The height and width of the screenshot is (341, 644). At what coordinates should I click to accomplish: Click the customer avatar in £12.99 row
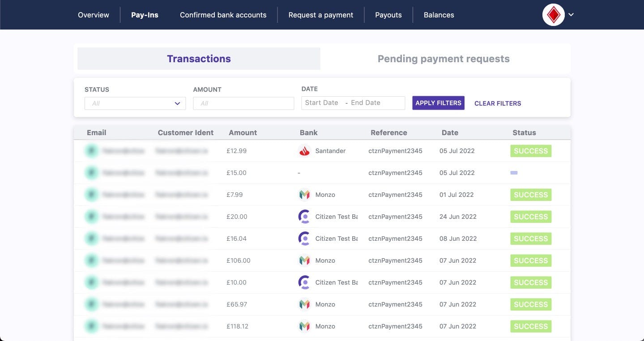pos(92,151)
